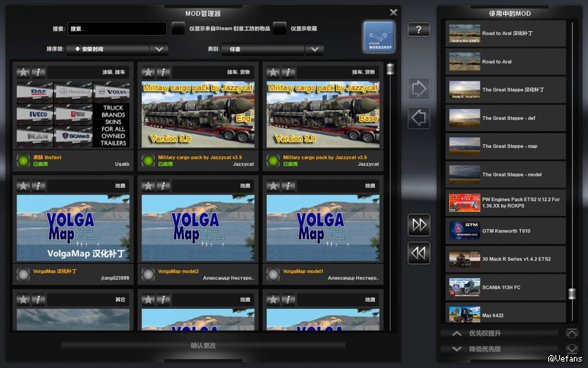This screenshot has width=588, height=368.
Task: Star the VolgaMap model2 mod
Action: [x=148, y=186]
